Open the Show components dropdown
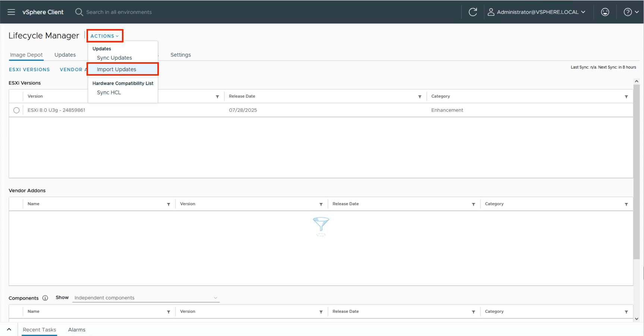Viewport: 644px width, 336px height. [x=146, y=298]
